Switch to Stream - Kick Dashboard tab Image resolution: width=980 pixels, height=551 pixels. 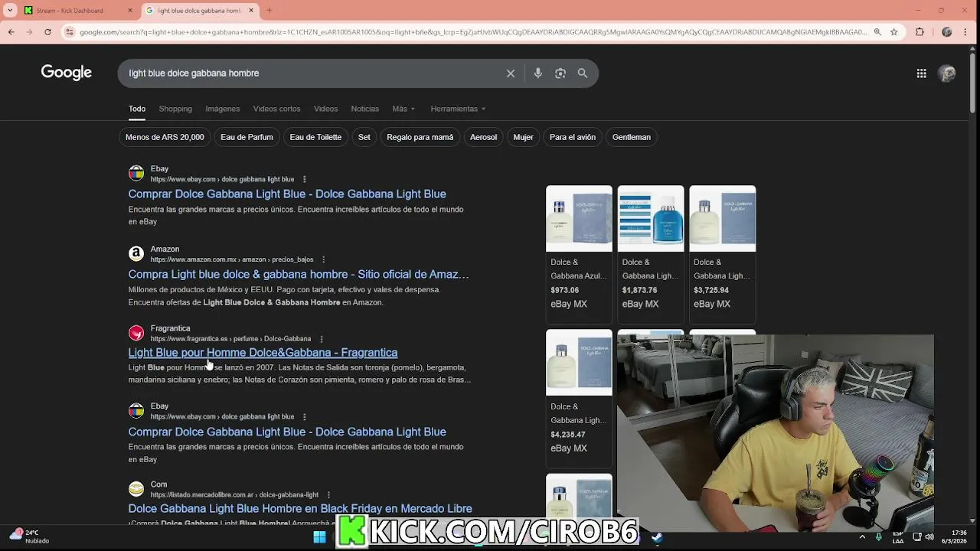tap(77, 11)
